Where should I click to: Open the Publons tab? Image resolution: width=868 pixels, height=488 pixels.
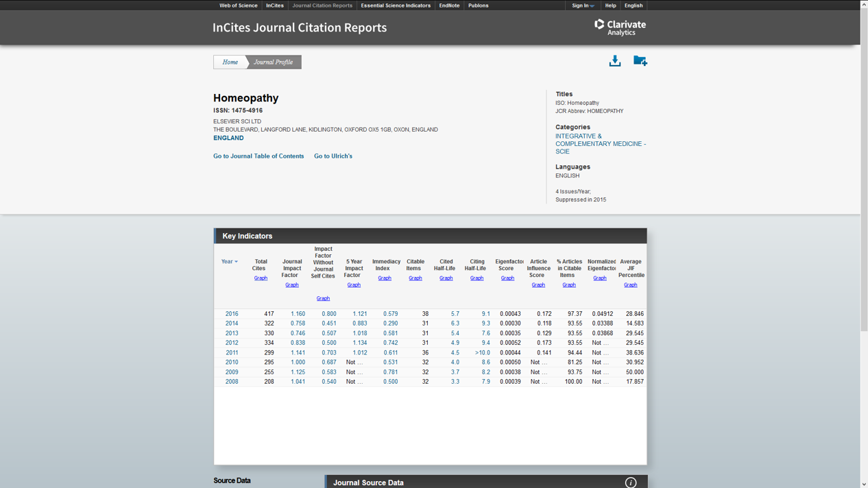[479, 5]
